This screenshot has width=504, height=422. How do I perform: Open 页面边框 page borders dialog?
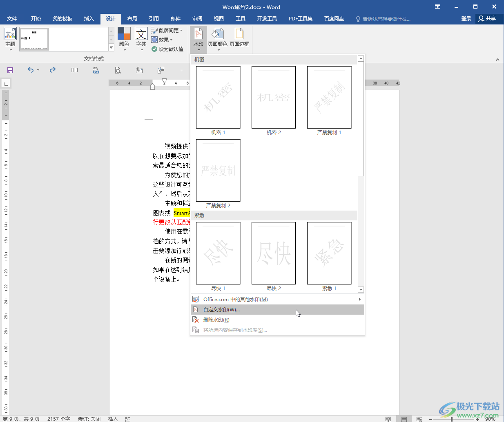[239, 38]
